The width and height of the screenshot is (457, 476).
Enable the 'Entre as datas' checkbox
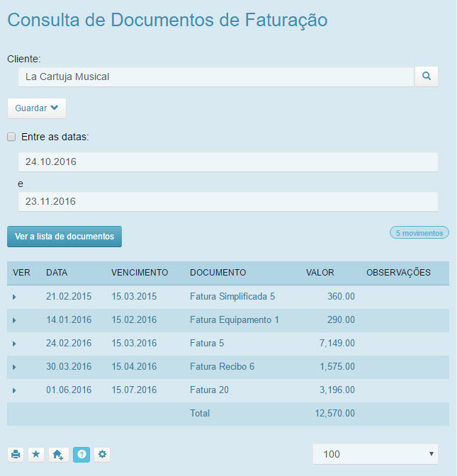pos(11,137)
